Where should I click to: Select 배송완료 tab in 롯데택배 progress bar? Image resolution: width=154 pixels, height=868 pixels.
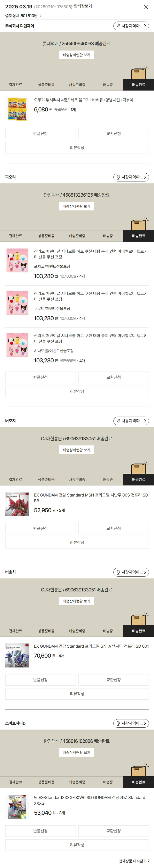coord(139,85)
